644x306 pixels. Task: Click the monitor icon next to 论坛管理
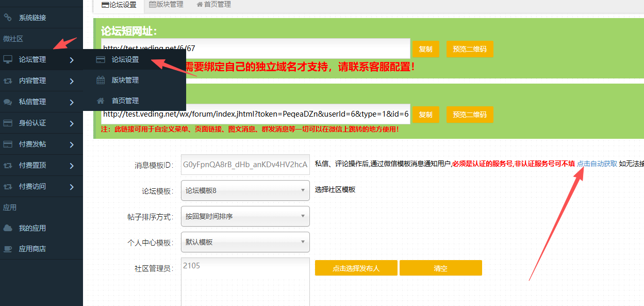pos(8,59)
